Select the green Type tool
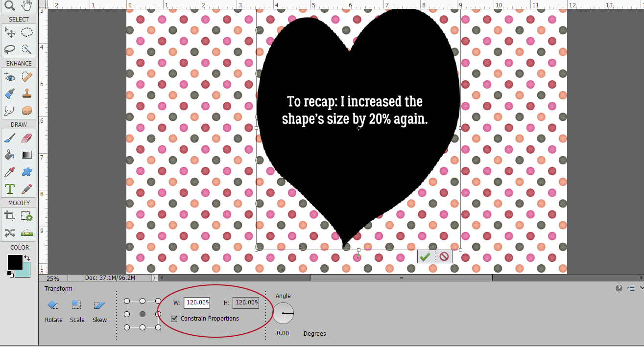Screen dimensions: 644x347 pos(9,188)
